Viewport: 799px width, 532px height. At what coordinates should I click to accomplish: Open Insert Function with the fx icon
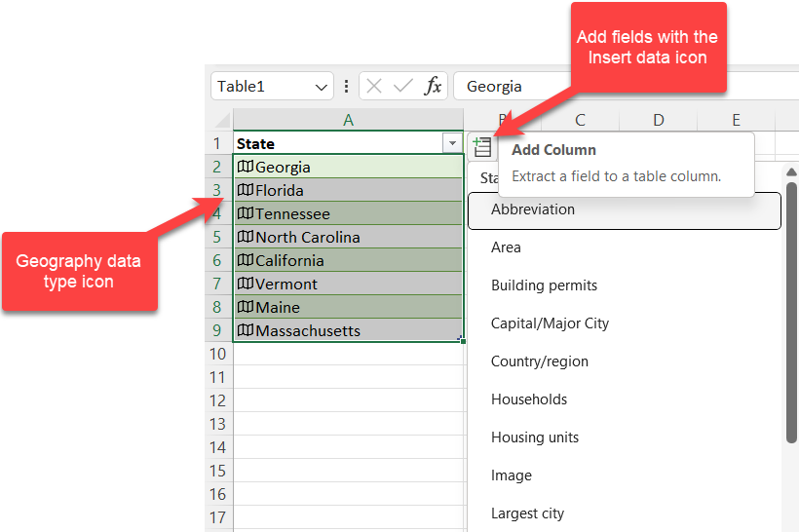tap(433, 86)
